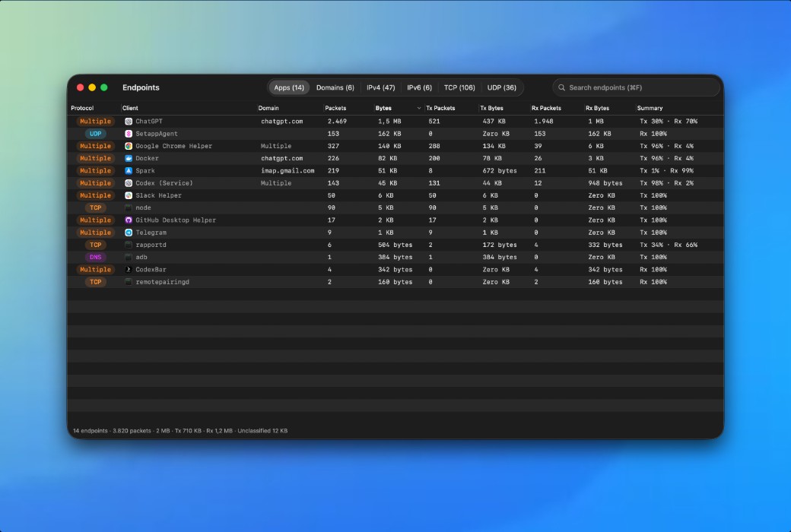Sort by the Tx Bytes column header
The image size is (791, 532).
click(491, 109)
